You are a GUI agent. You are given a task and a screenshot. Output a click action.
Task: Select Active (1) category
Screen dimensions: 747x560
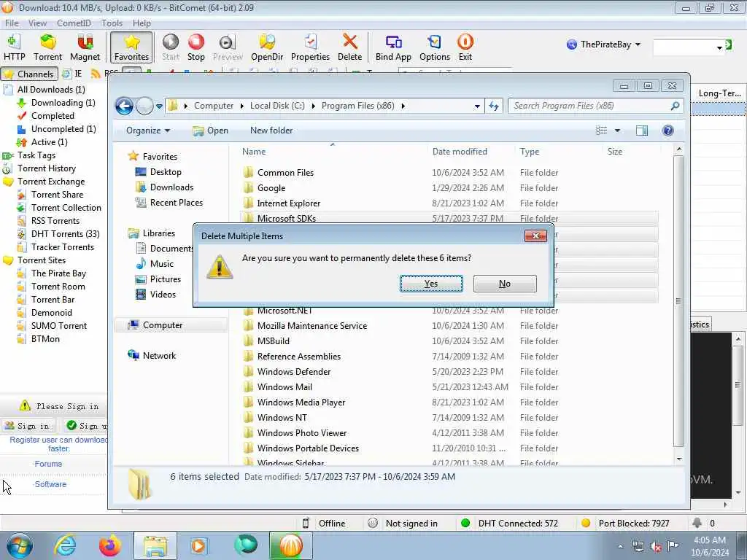pyautogui.click(x=49, y=142)
